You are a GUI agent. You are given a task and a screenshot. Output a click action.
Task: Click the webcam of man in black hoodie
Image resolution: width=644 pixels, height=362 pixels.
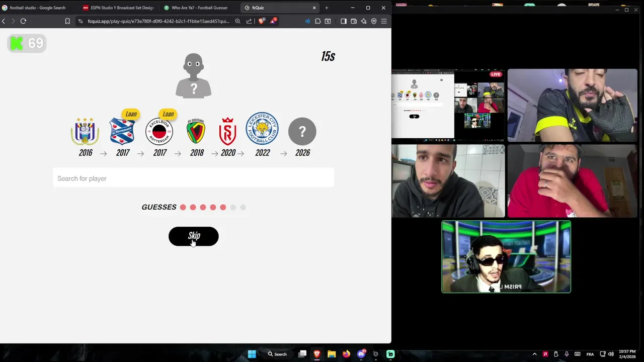(x=448, y=181)
